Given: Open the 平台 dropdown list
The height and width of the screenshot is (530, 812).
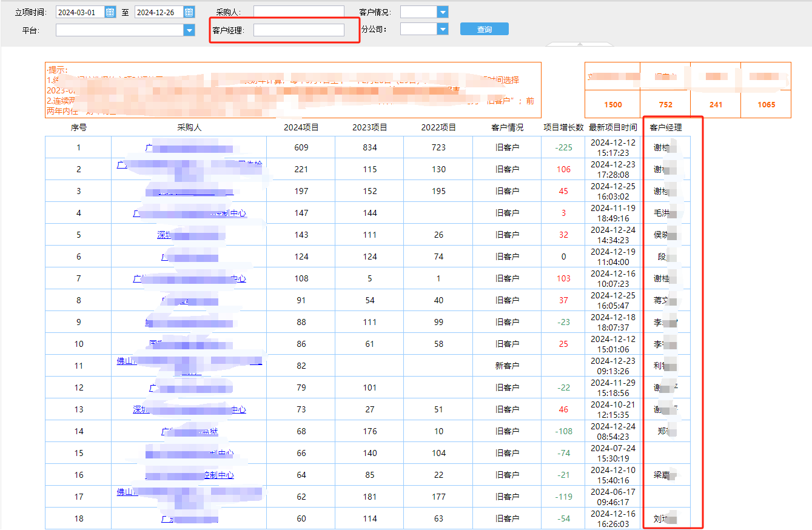Looking at the screenshot, I should pos(189,30).
